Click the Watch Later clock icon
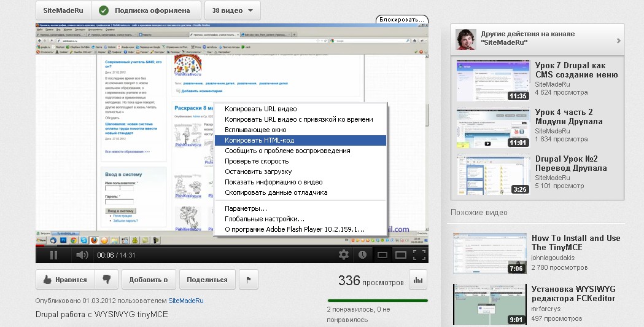 [362, 255]
